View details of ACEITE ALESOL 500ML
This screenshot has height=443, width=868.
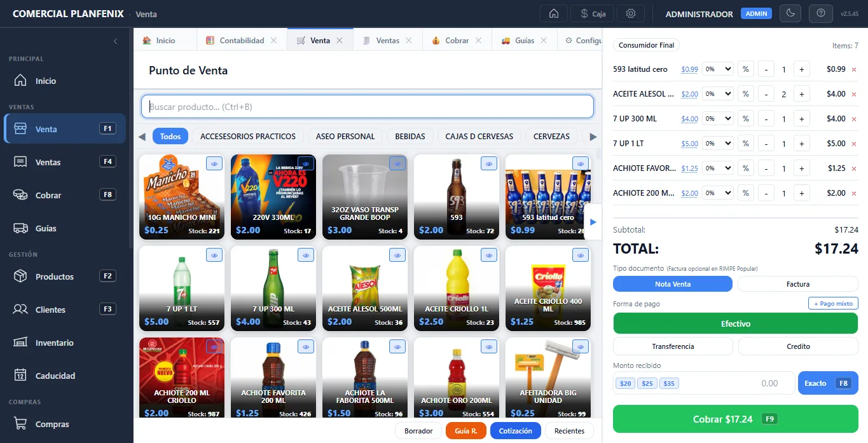tap(397, 256)
